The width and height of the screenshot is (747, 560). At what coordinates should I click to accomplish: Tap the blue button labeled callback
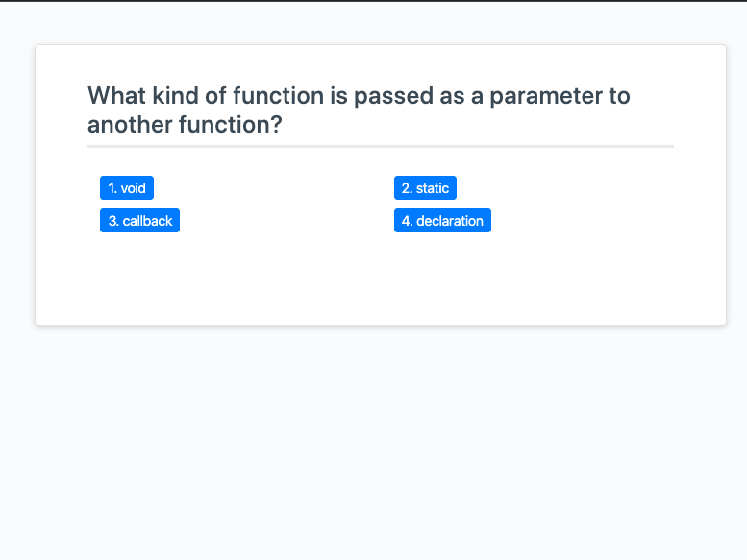[x=139, y=221]
